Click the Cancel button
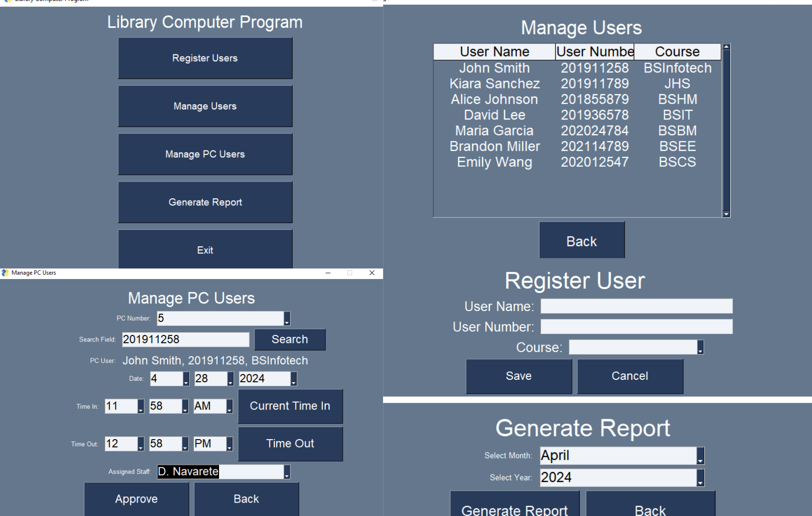 click(630, 376)
